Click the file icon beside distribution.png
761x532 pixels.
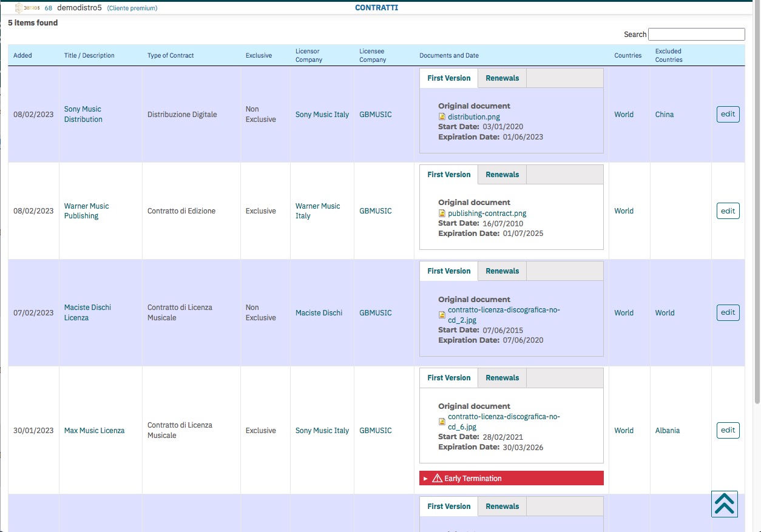[x=442, y=117]
